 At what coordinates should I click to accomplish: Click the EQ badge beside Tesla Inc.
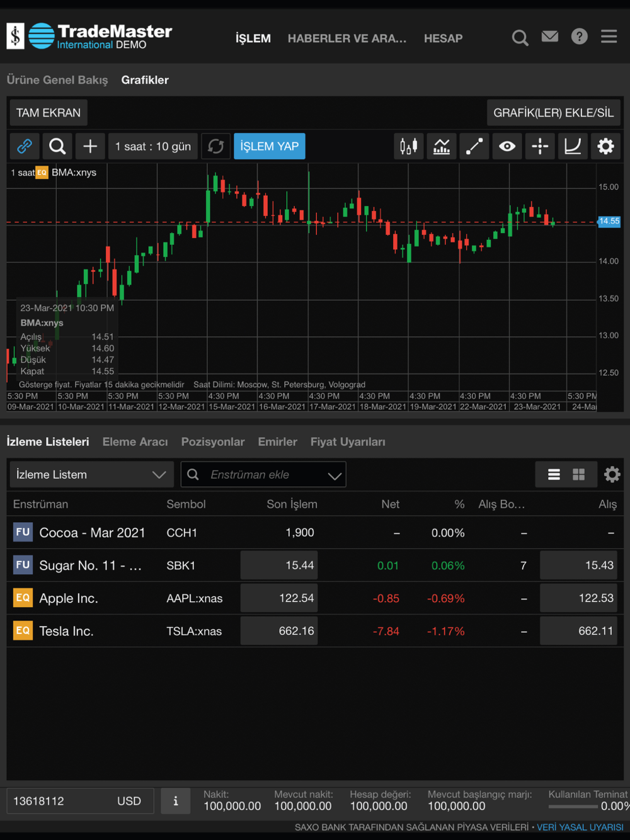pyautogui.click(x=23, y=630)
